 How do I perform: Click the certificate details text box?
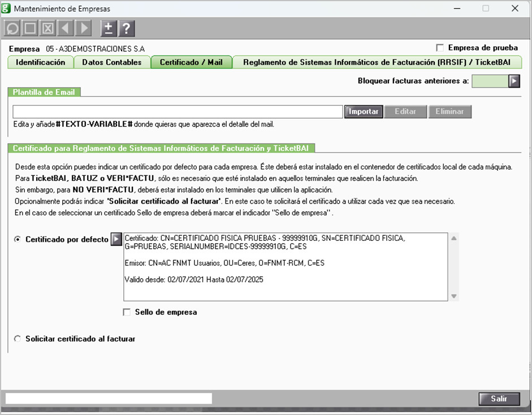point(286,267)
